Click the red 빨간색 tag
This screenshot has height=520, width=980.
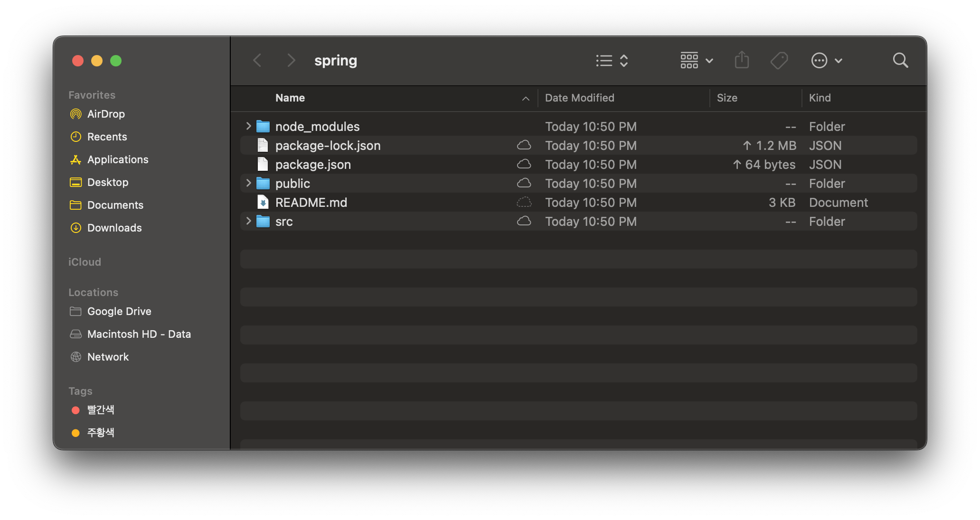pos(100,410)
